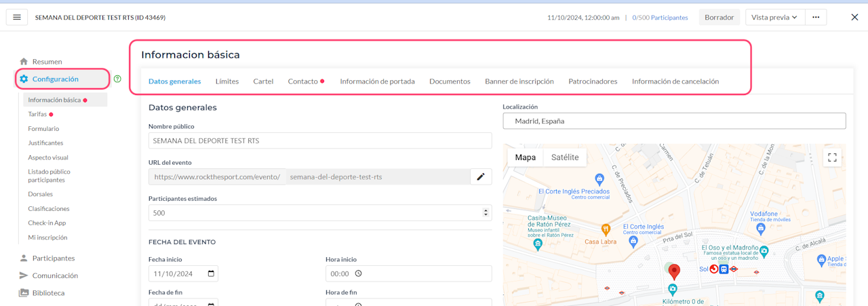
Task: Close the event editor with X
Action: [854, 17]
